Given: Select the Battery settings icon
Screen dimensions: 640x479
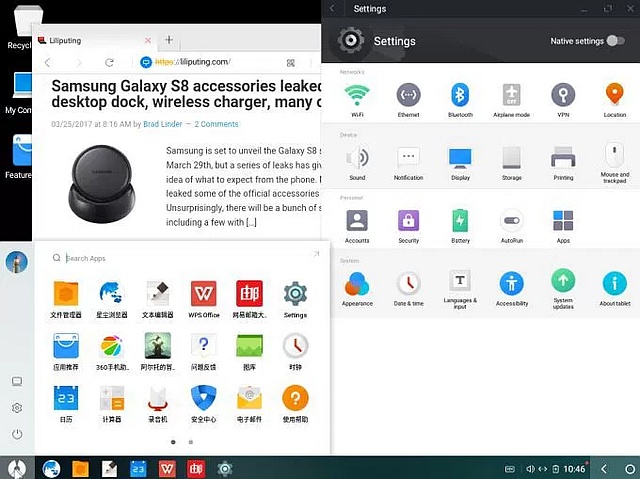Looking at the screenshot, I should [x=460, y=222].
